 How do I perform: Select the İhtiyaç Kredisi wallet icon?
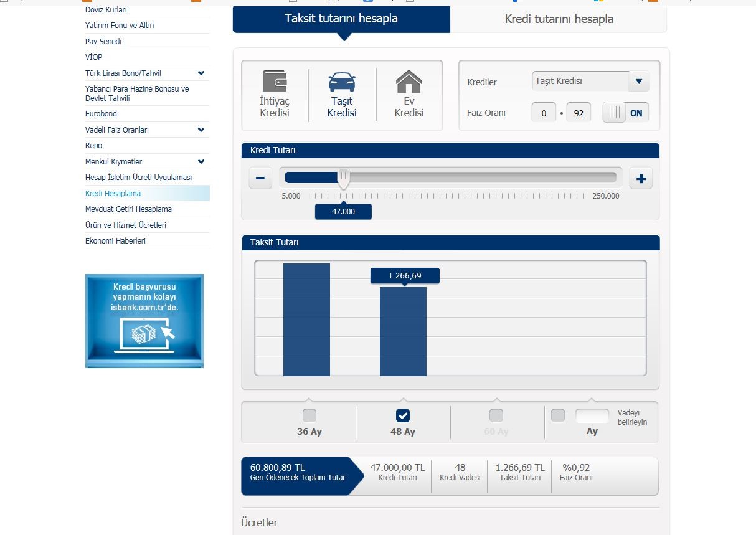275,82
